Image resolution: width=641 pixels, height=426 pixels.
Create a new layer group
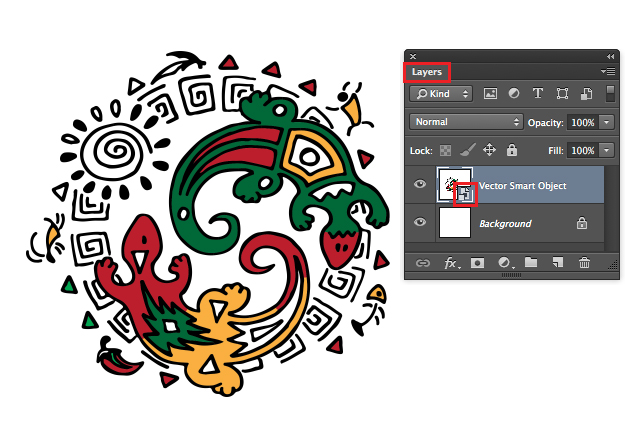coord(531,263)
